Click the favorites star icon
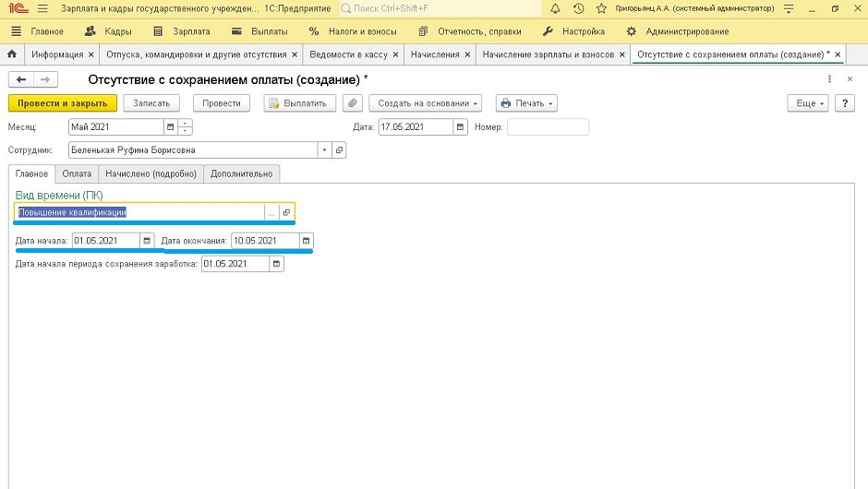Image resolution: width=868 pixels, height=489 pixels. pyautogui.click(x=602, y=8)
